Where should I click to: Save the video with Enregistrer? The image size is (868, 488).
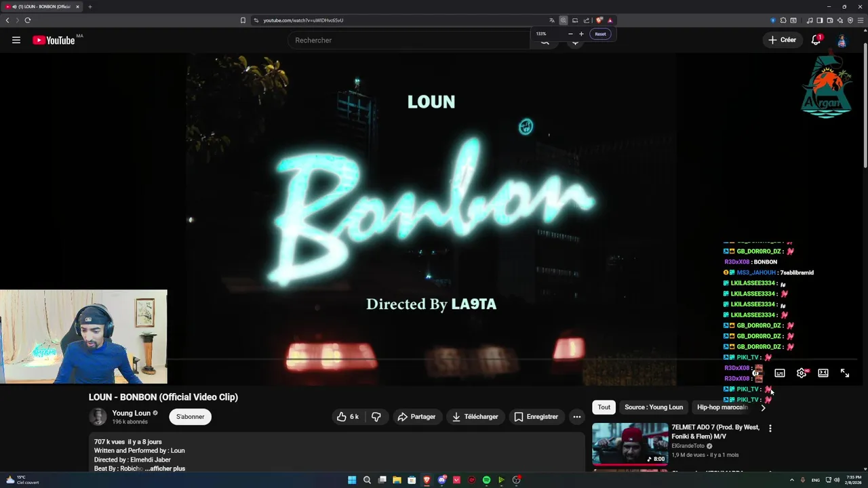point(536,417)
